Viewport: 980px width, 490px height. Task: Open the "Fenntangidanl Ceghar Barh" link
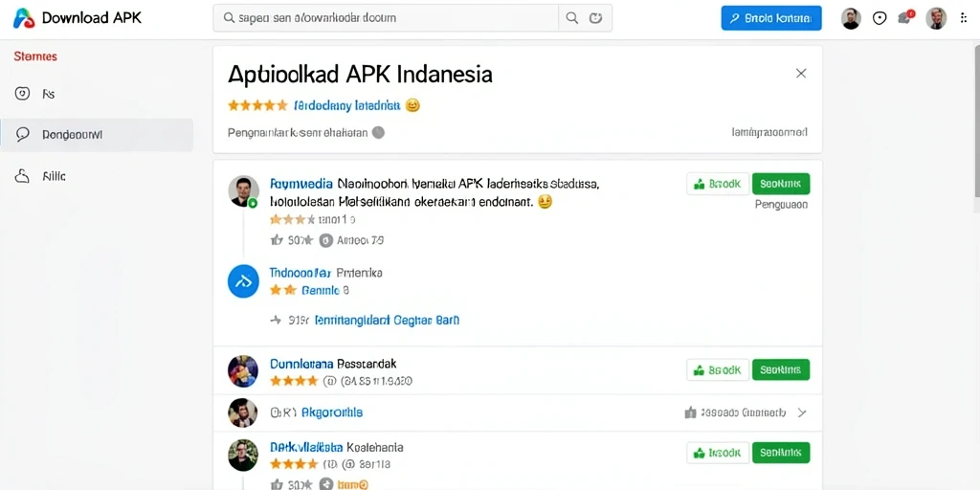(x=387, y=320)
